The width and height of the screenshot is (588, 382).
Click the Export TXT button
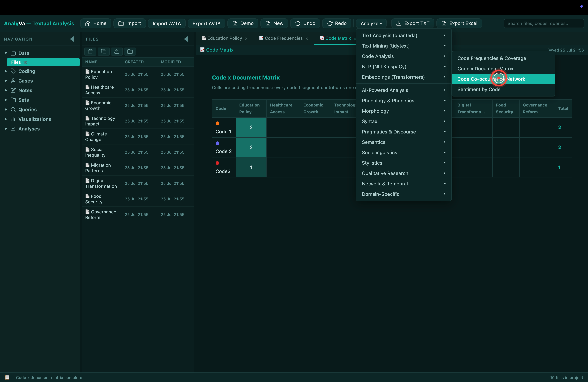pyautogui.click(x=413, y=23)
